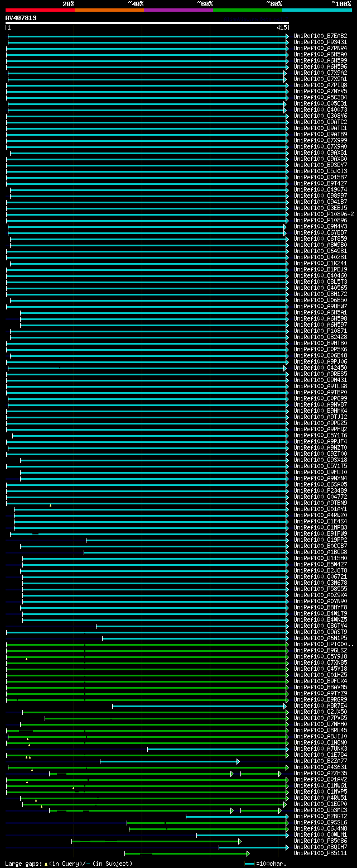Select label UniRef100_Q9AXG1
This screenshot has width=357, height=868.
(x=320, y=152)
